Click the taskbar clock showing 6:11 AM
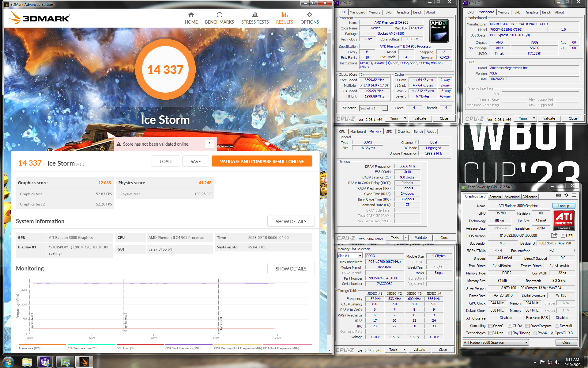The image size is (588, 368). pos(572,362)
